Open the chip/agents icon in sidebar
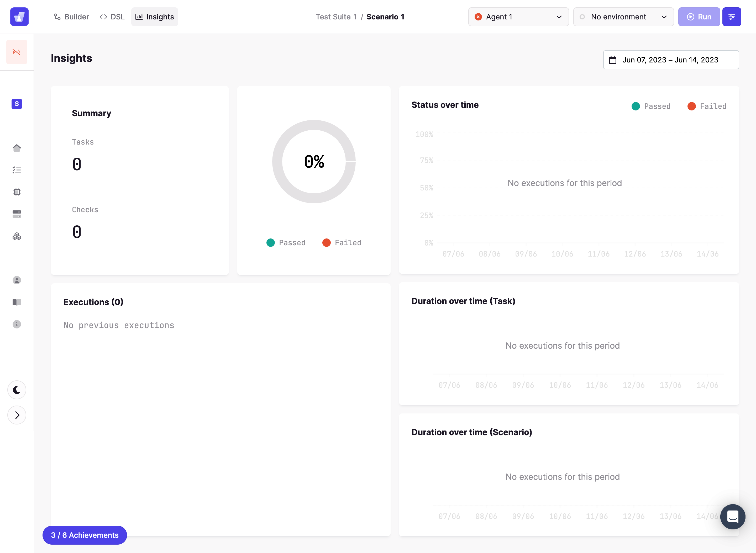 tap(17, 192)
